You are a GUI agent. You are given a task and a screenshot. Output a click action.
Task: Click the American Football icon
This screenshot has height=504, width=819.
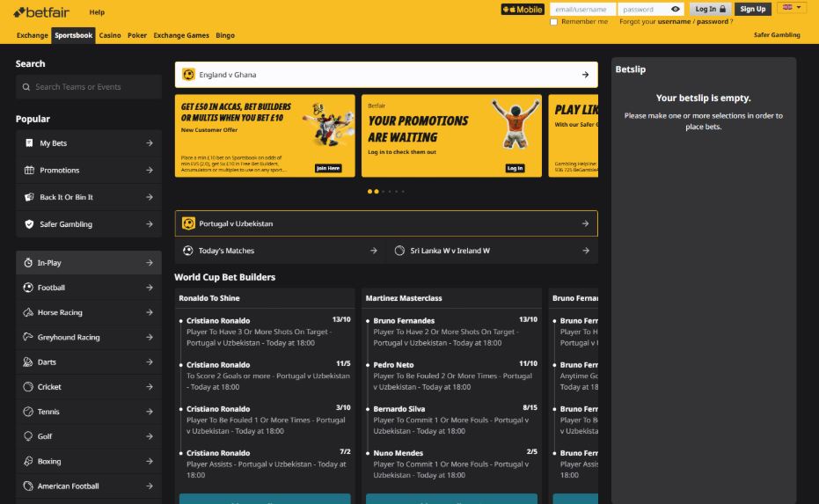[x=28, y=486]
